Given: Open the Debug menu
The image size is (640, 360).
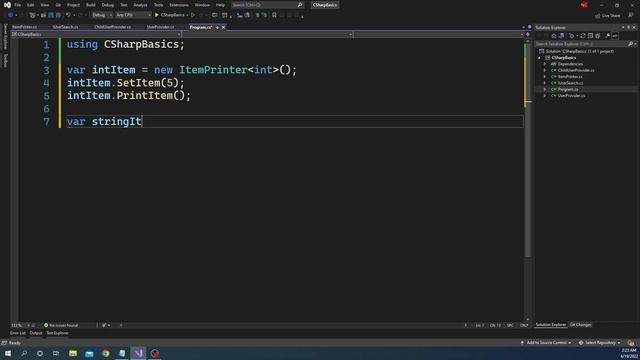Looking at the screenshot, I should click(x=108, y=5).
